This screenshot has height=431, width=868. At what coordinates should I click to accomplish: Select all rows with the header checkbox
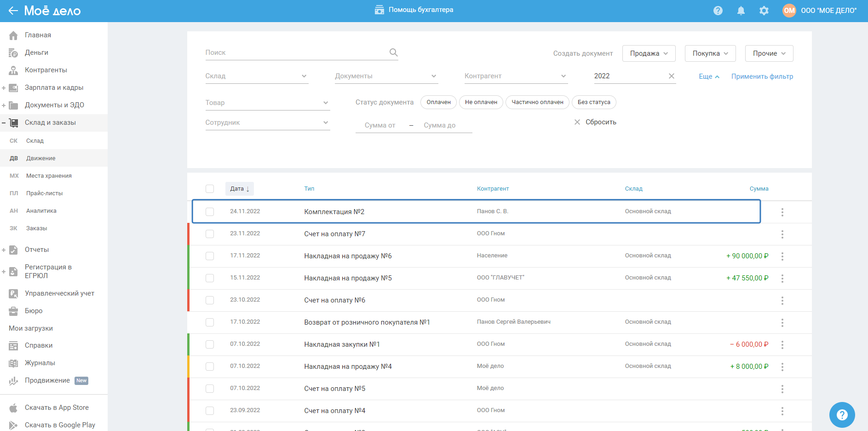point(210,189)
